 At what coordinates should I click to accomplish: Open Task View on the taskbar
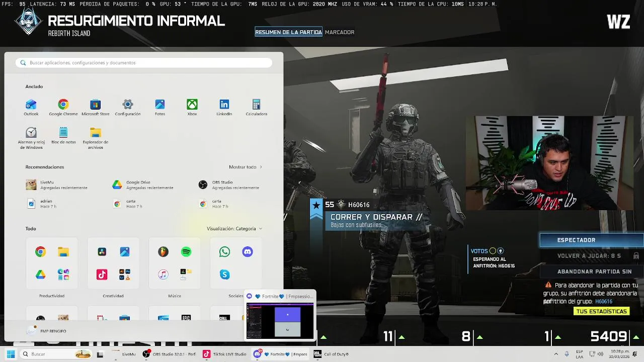pos(100,354)
